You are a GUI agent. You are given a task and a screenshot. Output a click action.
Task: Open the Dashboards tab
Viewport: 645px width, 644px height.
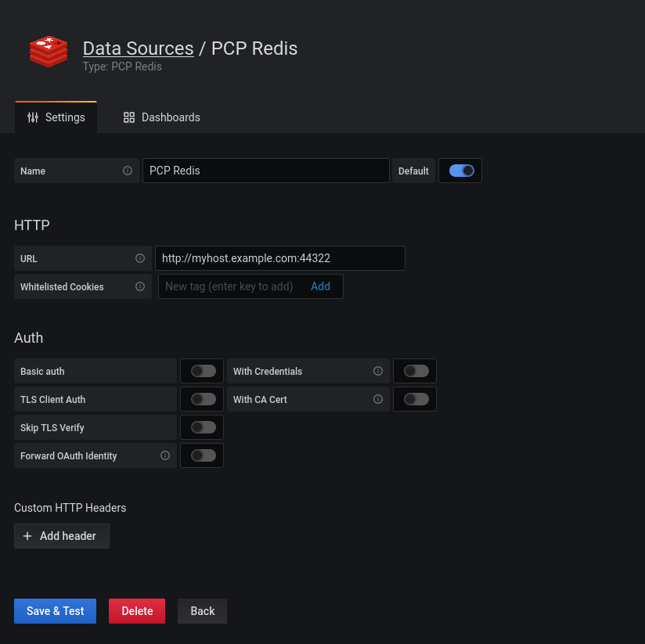tap(162, 117)
